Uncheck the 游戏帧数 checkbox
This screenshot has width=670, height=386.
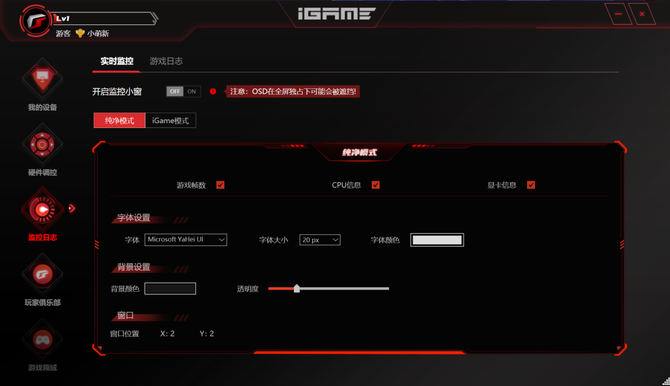pyautogui.click(x=220, y=185)
